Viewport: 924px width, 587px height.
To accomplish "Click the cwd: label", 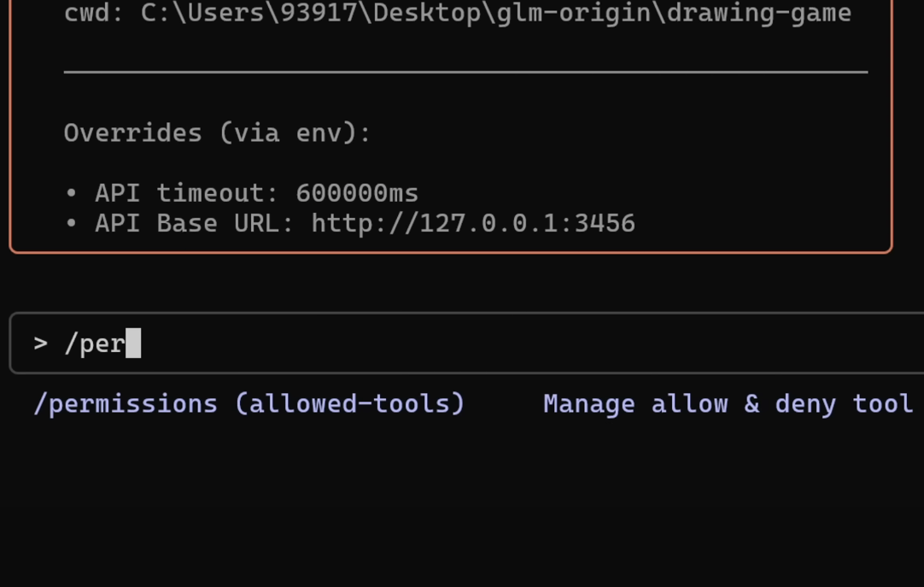I will [x=94, y=13].
